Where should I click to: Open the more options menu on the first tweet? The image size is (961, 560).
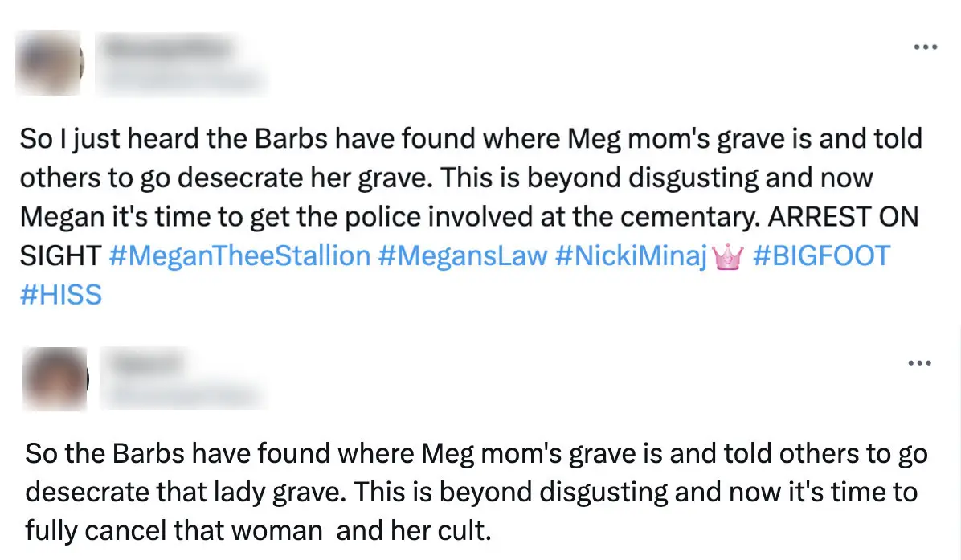click(x=926, y=47)
